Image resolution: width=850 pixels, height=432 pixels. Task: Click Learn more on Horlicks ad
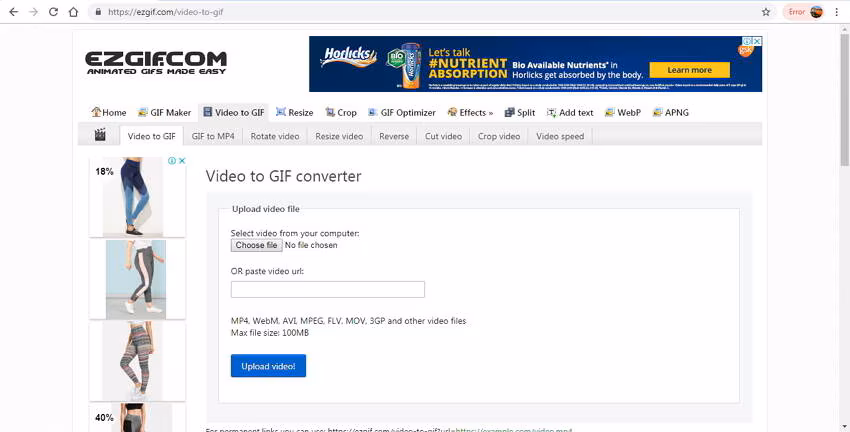tap(690, 70)
